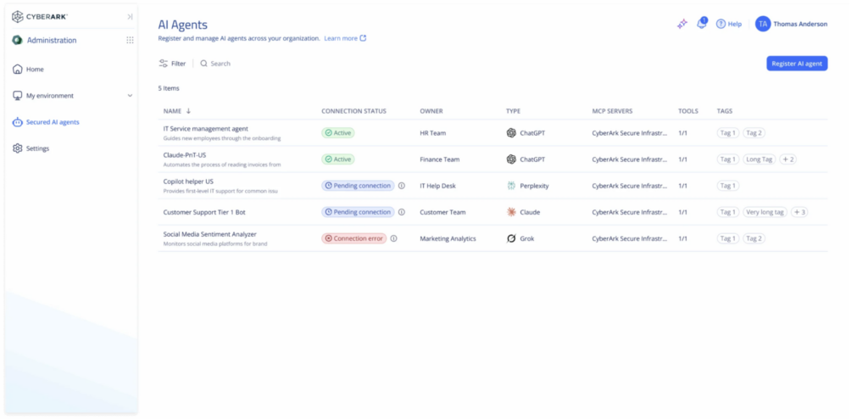Click the TAGS column header

click(x=724, y=111)
